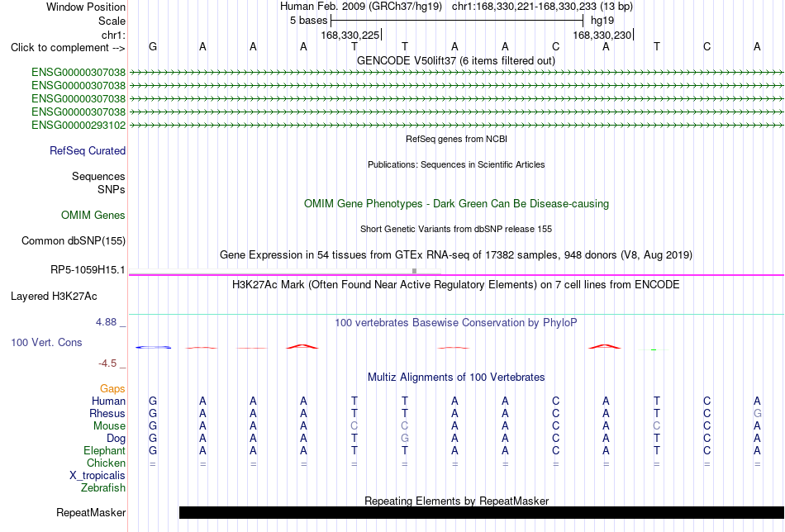The image size is (785, 532).
Task: Open the OMIM Gene Phenotypes track title
Action: point(457,204)
